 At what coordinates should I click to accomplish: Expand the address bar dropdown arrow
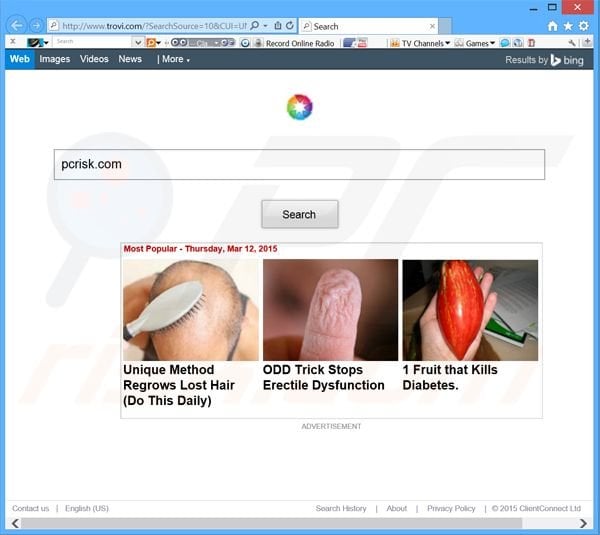[265, 26]
